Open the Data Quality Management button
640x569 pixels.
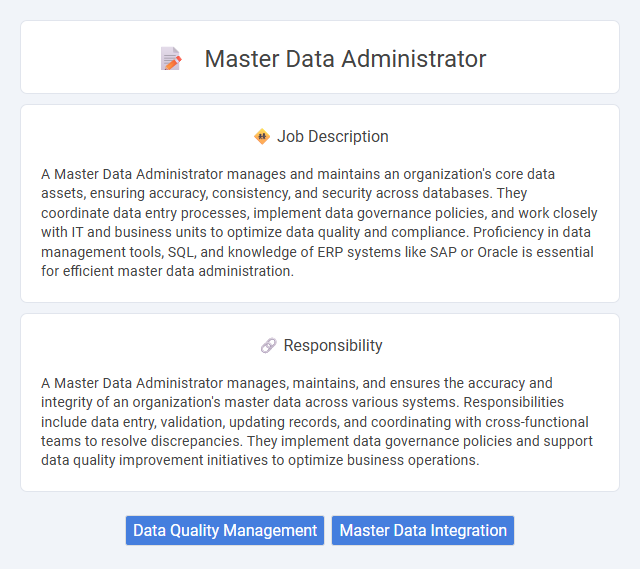225,530
